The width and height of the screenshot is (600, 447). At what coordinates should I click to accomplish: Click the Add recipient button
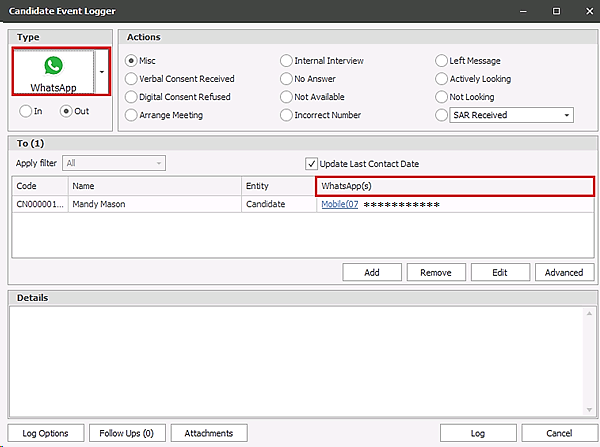click(x=371, y=272)
